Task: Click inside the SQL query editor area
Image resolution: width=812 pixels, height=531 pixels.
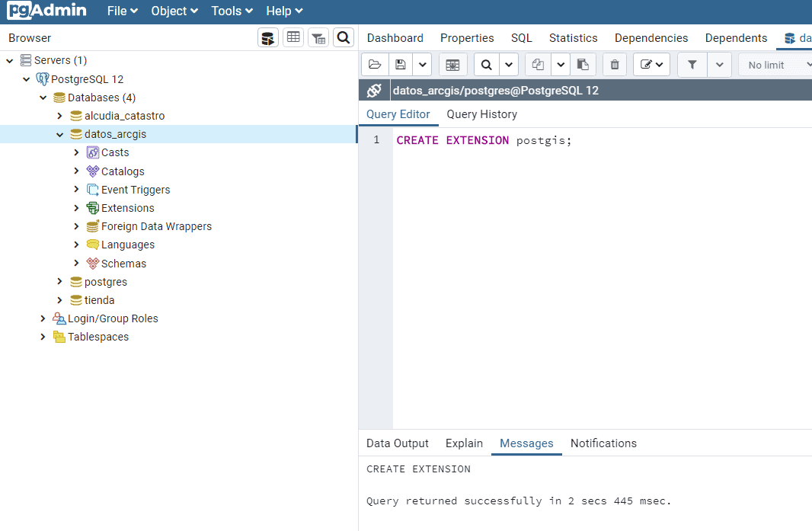Action: tap(594, 267)
